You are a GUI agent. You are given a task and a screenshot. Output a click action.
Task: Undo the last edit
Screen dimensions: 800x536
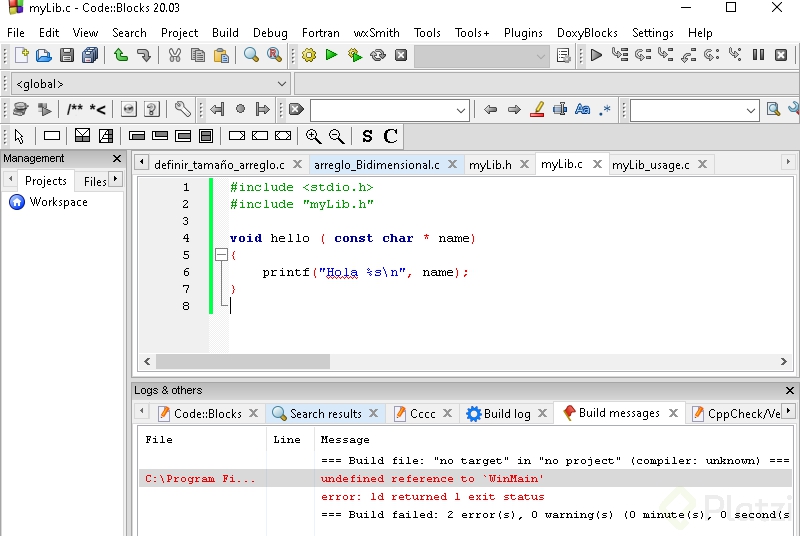click(121, 55)
